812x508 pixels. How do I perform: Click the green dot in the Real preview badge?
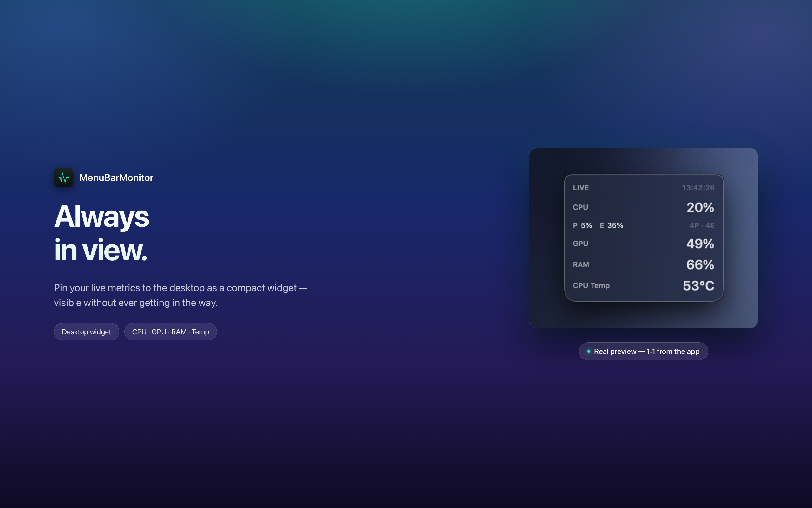588,351
